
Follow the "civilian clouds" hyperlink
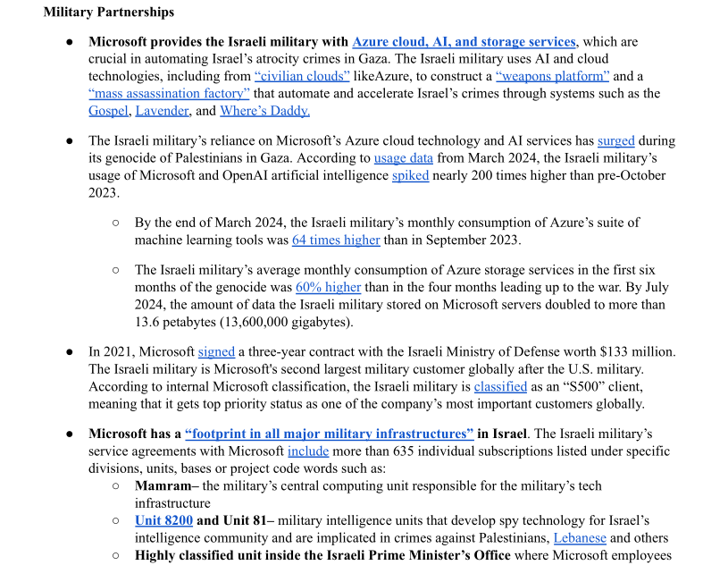tap(302, 76)
